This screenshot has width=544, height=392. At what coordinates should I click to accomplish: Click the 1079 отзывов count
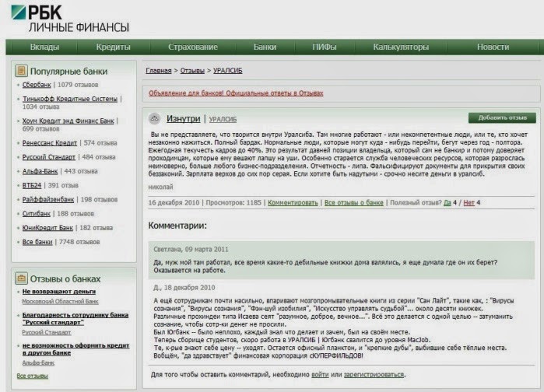[x=78, y=85]
